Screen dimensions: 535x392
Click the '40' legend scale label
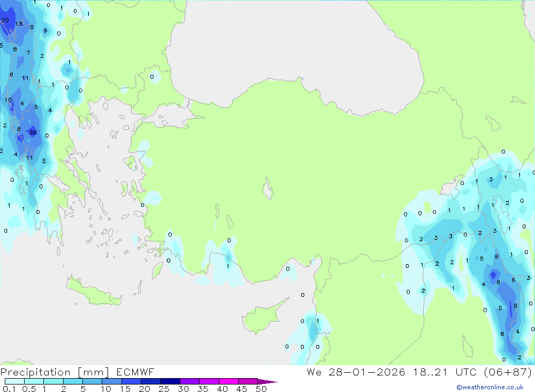tap(222, 389)
